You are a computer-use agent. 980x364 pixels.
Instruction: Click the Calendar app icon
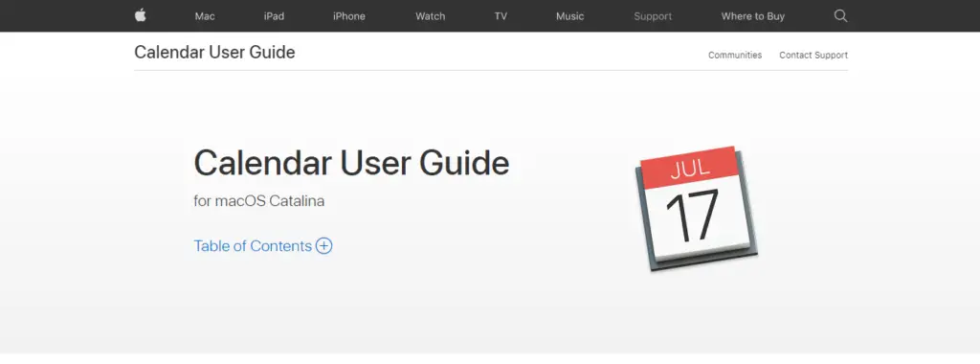[x=697, y=209]
